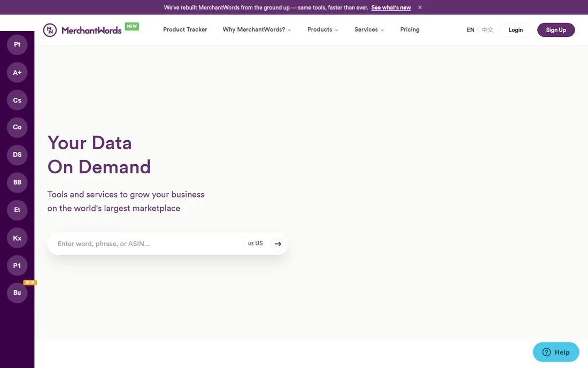Click the MerchantWords logo
588x368 pixels.
[x=82, y=30]
